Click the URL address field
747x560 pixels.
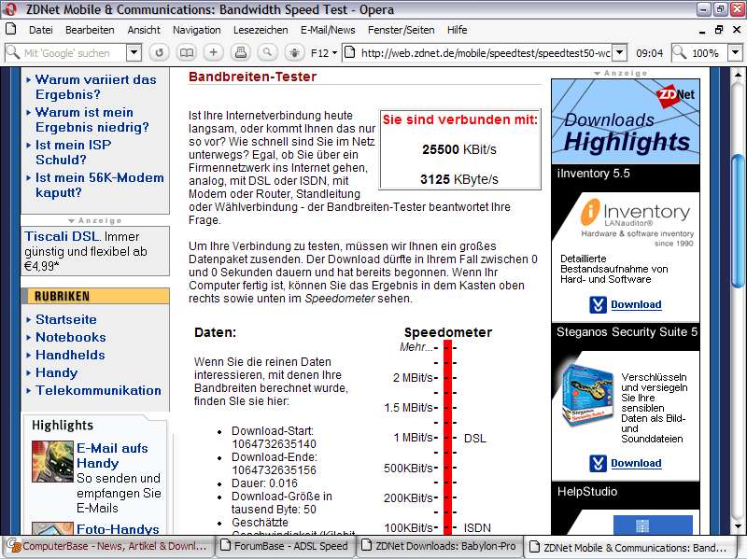pyautogui.click(x=485, y=52)
